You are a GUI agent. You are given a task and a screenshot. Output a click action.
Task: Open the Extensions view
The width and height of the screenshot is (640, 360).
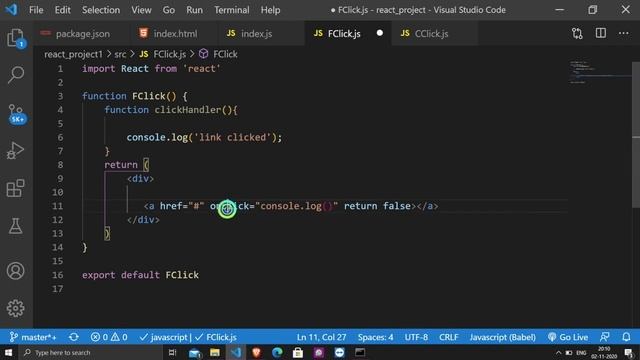[x=16, y=188]
